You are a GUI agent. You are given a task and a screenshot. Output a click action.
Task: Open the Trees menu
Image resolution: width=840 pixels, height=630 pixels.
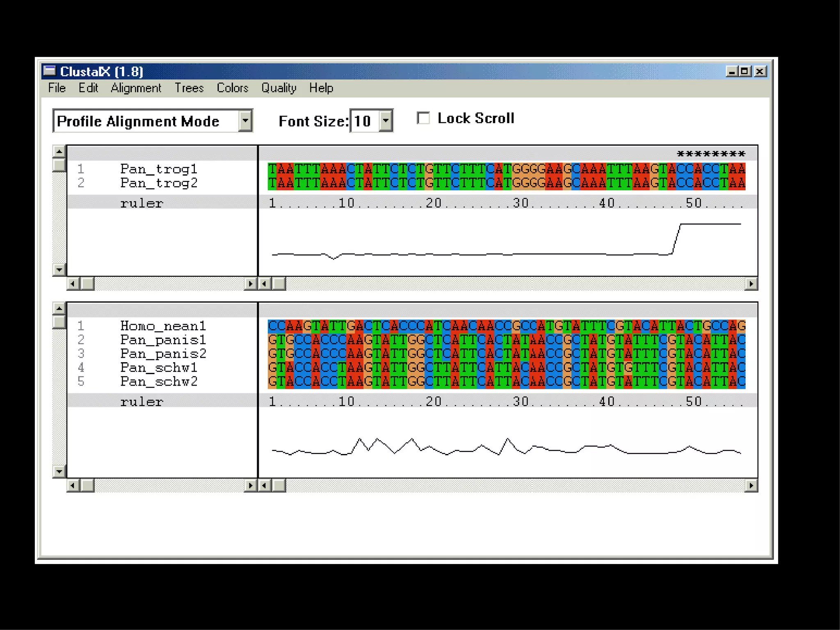(x=189, y=88)
